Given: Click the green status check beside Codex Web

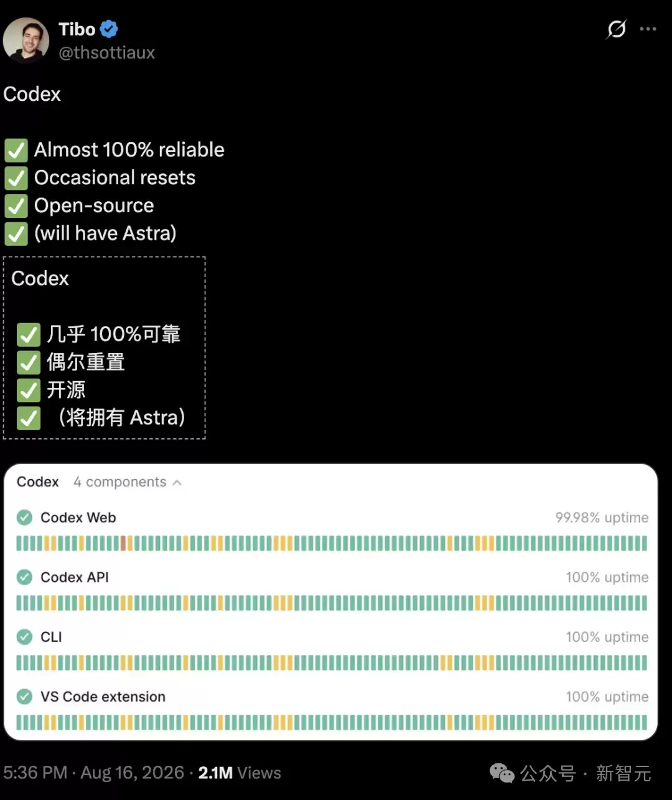Looking at the screenshot, I should [25, 517].
